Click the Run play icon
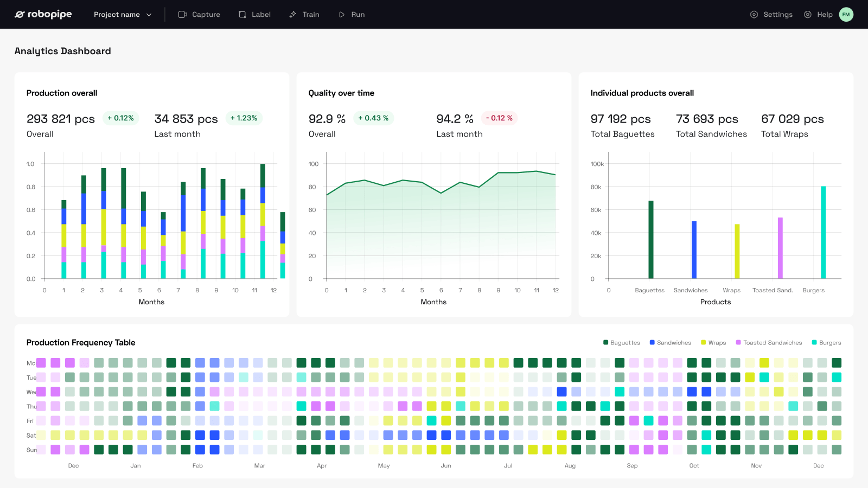 click(x=342, y=15)
